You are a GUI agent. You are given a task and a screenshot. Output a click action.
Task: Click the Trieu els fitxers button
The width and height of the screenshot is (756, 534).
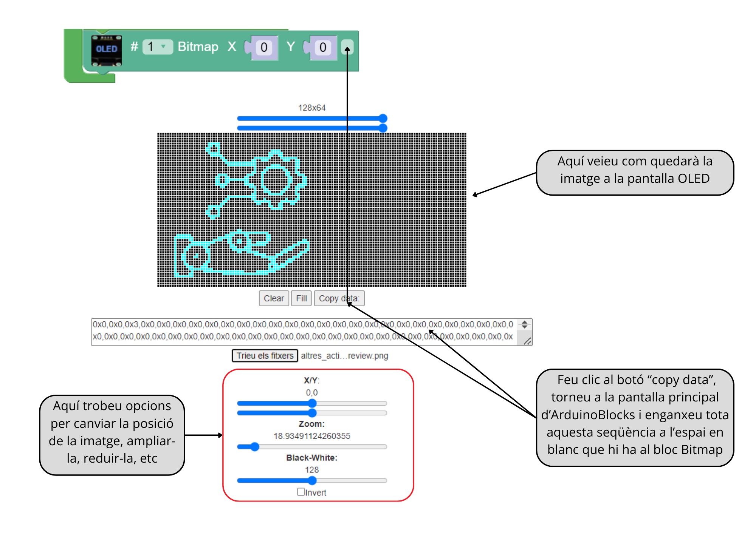pos(265,356)
